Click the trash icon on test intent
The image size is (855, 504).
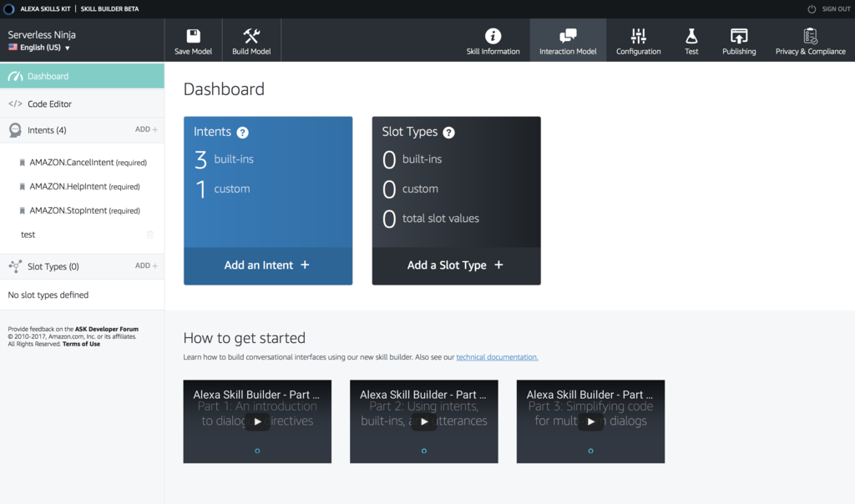pyautogui.click(x=150, y=234)
